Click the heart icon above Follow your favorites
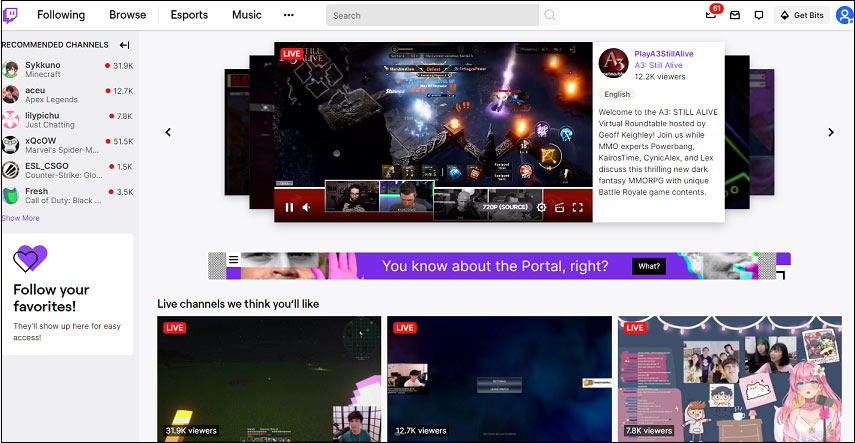855x443 pixels. (x=30, y=259)
